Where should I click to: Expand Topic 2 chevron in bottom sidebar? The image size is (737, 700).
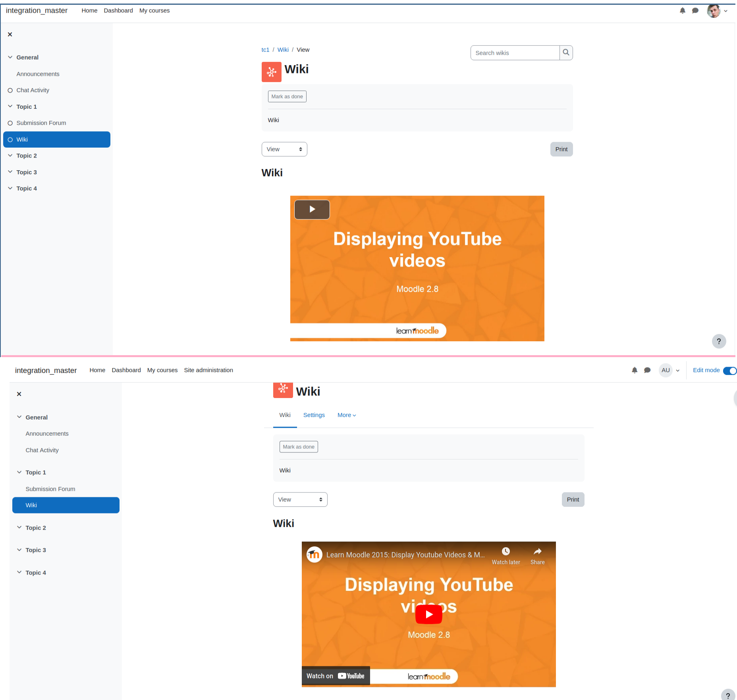19,527
